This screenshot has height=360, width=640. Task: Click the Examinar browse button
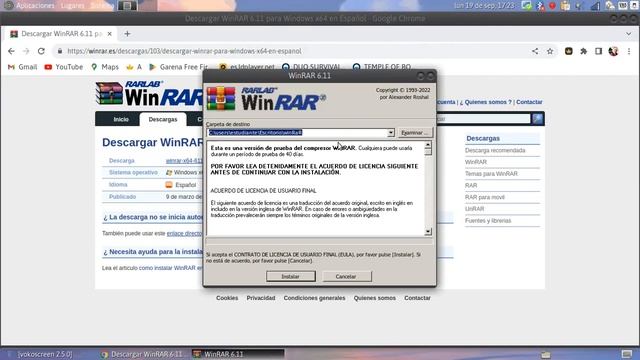click(x=414, y=133)
